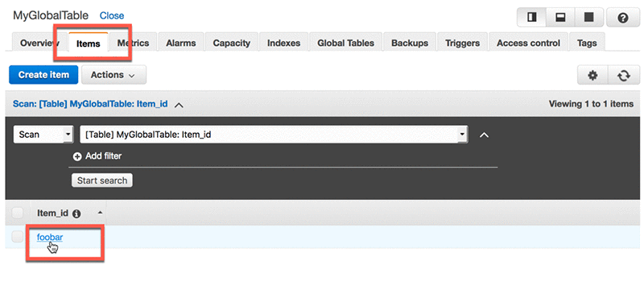Click the Start search button
This screenshot has width=644, height=291.
click(x=102, y=181)
